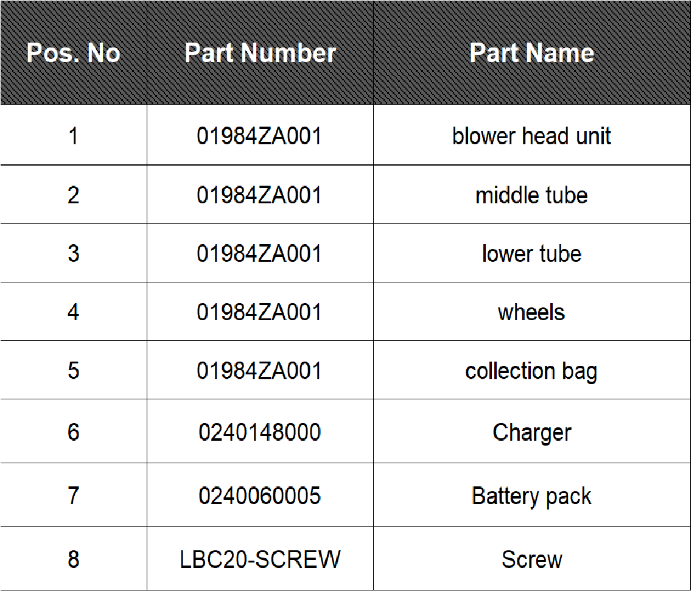Click the wheels part name
The image size is (700, 599).
[x=531, y=312]
